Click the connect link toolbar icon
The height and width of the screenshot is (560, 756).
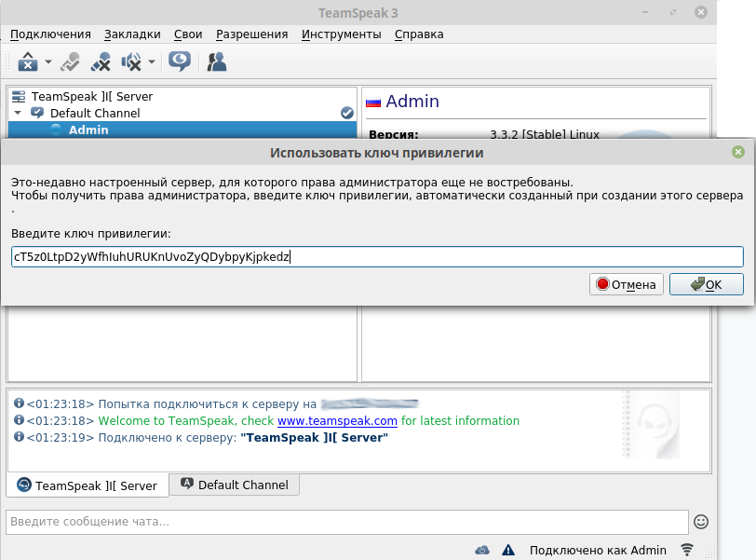click(70, 61)
